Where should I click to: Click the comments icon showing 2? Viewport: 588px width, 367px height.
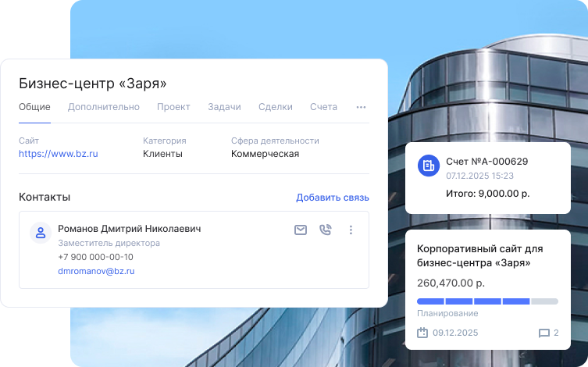click(543, 333)
